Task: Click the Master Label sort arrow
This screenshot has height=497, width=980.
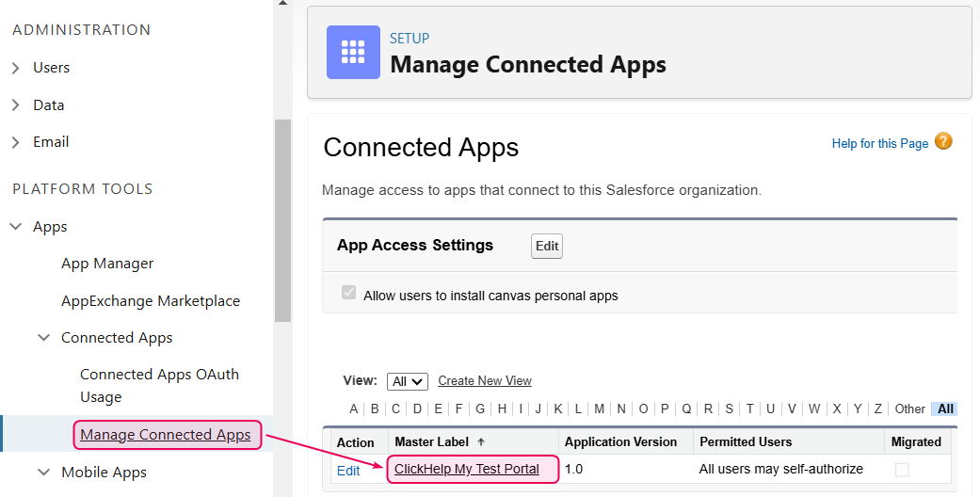Action: (x=481, y=442)
